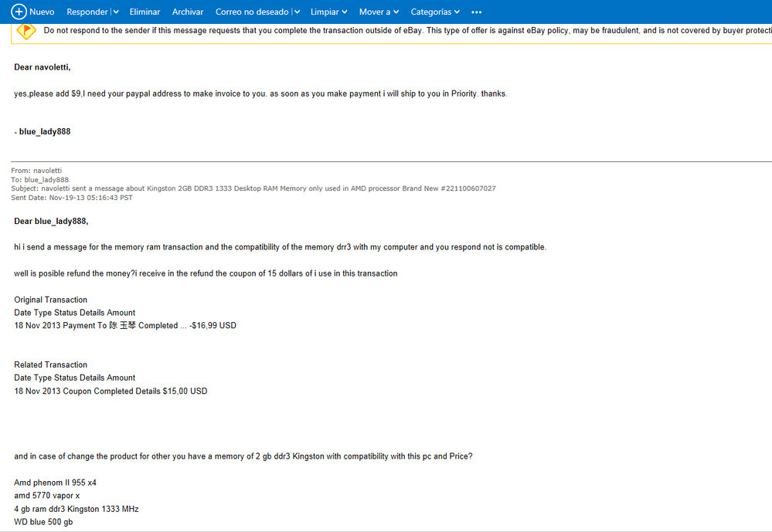Viewport: 772px width, 532px height.
Task: Click the eBay policy warning message text
Action: tap(407, 31)
